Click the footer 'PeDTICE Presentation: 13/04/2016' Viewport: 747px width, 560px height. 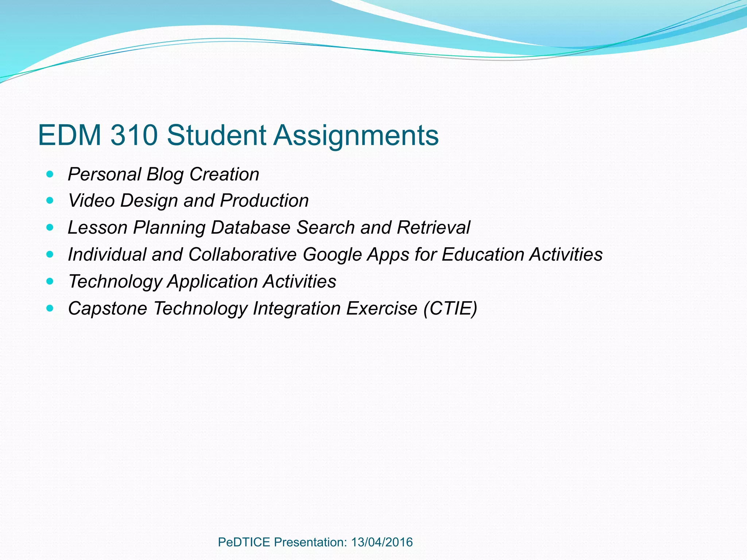(315, 542)
